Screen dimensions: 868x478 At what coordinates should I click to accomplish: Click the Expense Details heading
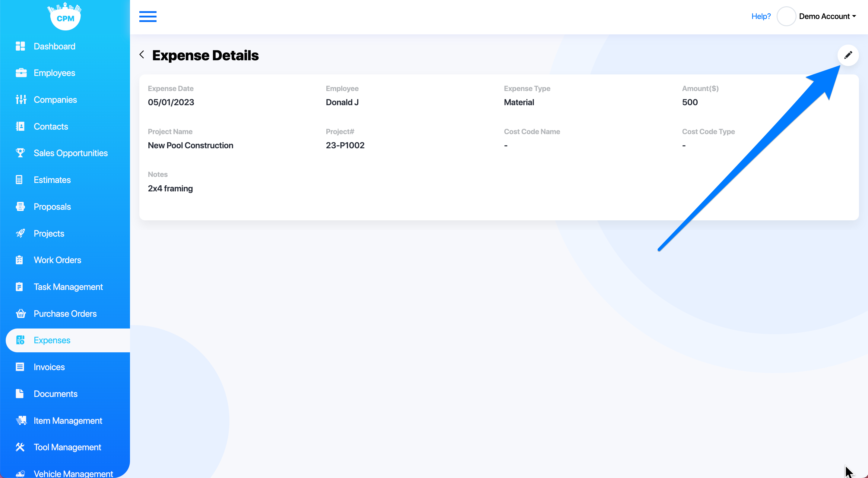point(205,55)
